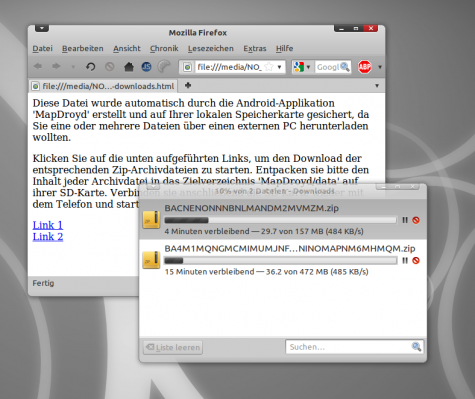This screenshot has height=399, width=475.
Task: Open the Adblock Plus dropdown arrow
Action: (380, 67)
